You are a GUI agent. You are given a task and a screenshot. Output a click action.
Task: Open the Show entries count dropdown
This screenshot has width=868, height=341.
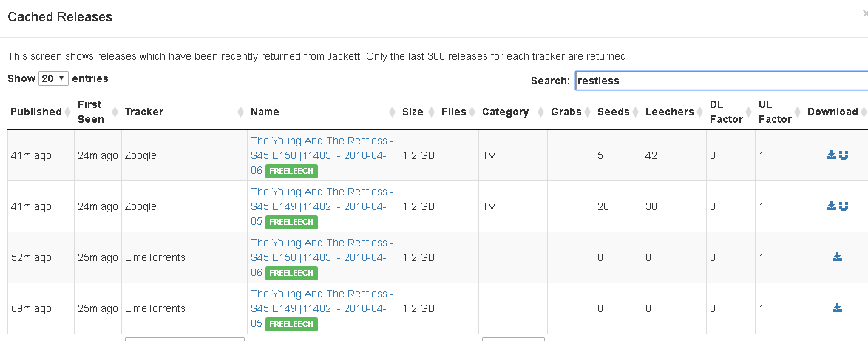(x=53, y=78)
